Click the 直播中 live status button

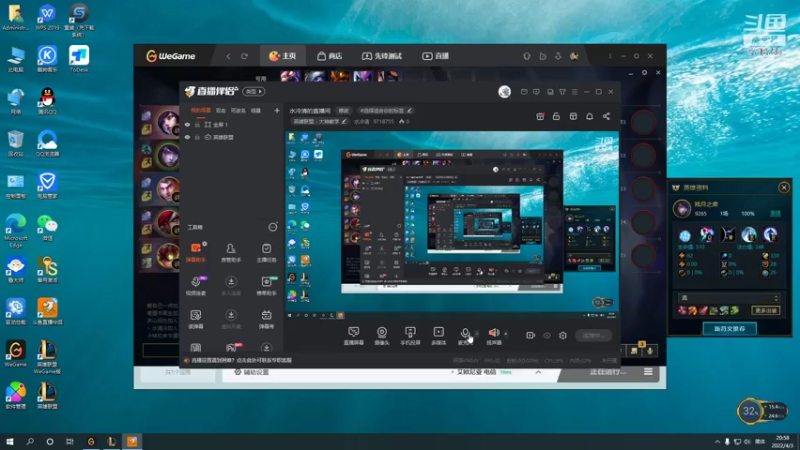tap(594, 335)
